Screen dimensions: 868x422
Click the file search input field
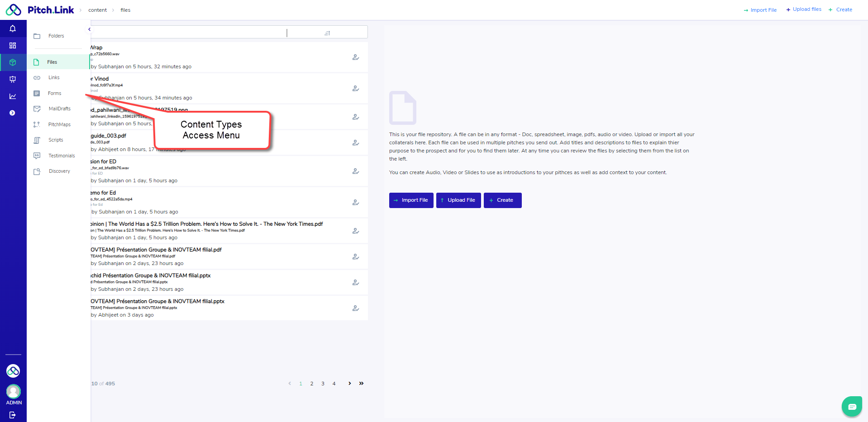tap(188, 33)
